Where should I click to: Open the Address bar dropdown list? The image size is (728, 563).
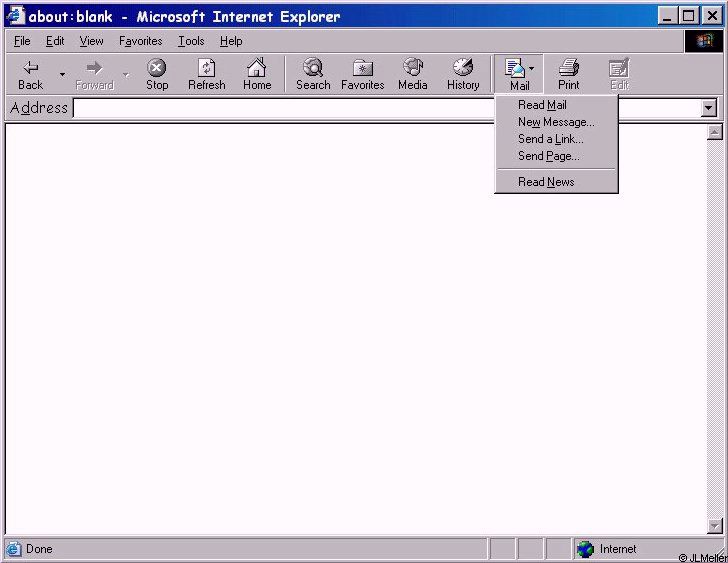(x=708, y=108)
